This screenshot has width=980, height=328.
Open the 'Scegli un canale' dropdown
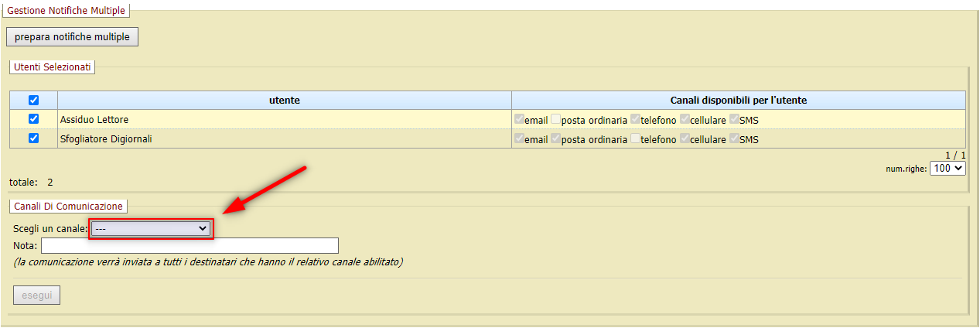point(151,228)
